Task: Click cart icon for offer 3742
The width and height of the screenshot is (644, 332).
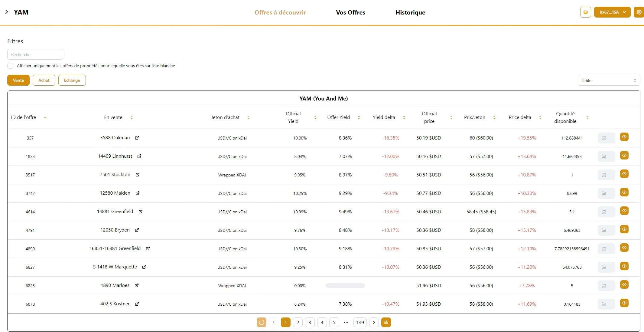Action: pyautogui.click(x=606, y=193)
